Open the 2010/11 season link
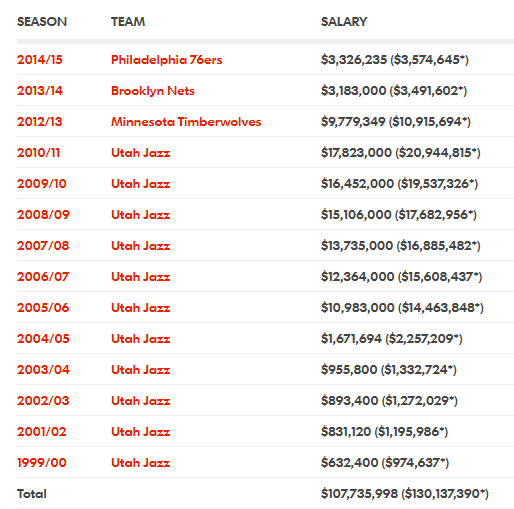The width and height of the screenshot is (514, 509). [x=38, y=153]
